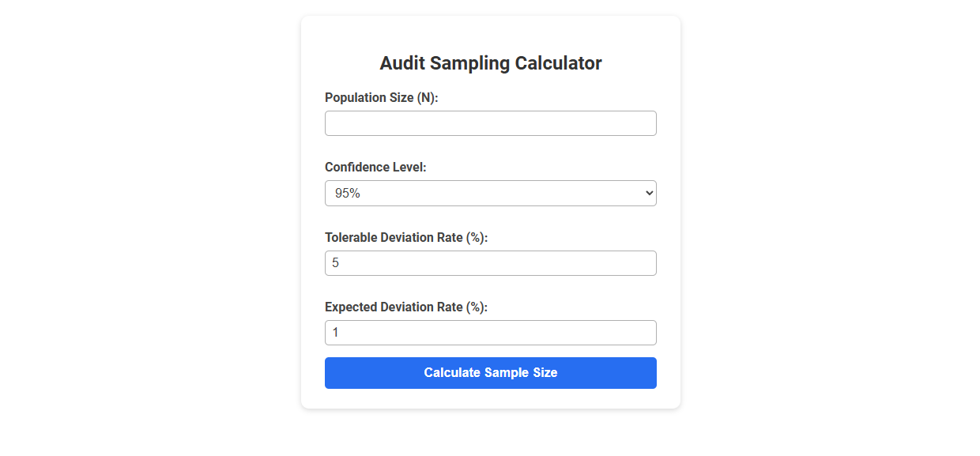Open the Confidence Level dropdown

click(x=490, y=192)
